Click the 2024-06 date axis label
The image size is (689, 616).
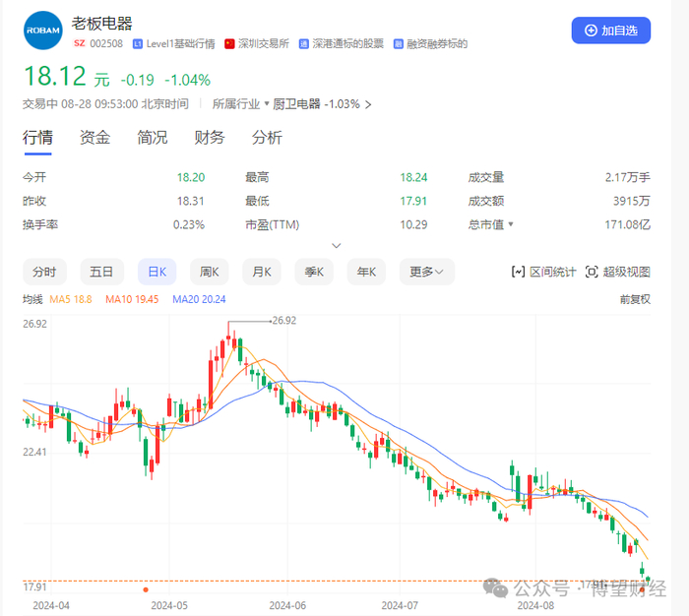pyautogui.click(x=287, y=605)
